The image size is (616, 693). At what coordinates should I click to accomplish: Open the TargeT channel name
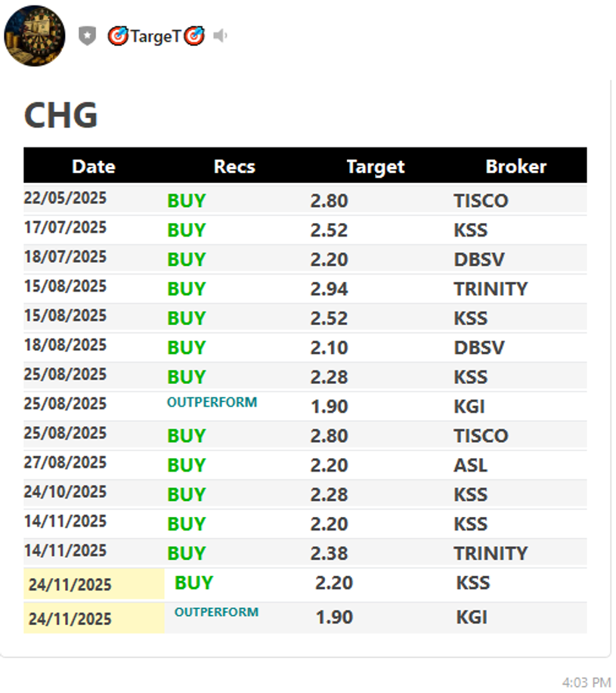pyautogui.click(x=156, y=36)
